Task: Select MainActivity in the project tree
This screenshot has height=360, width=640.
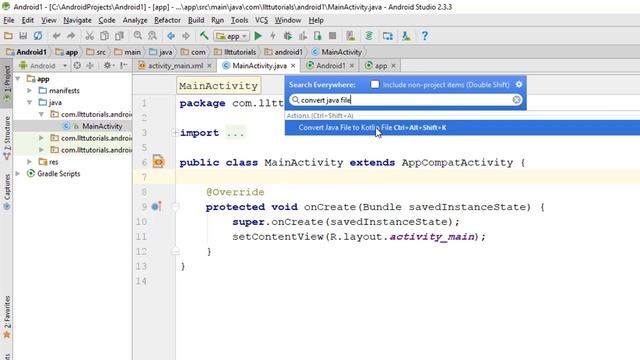Action: tap(102, 127)
